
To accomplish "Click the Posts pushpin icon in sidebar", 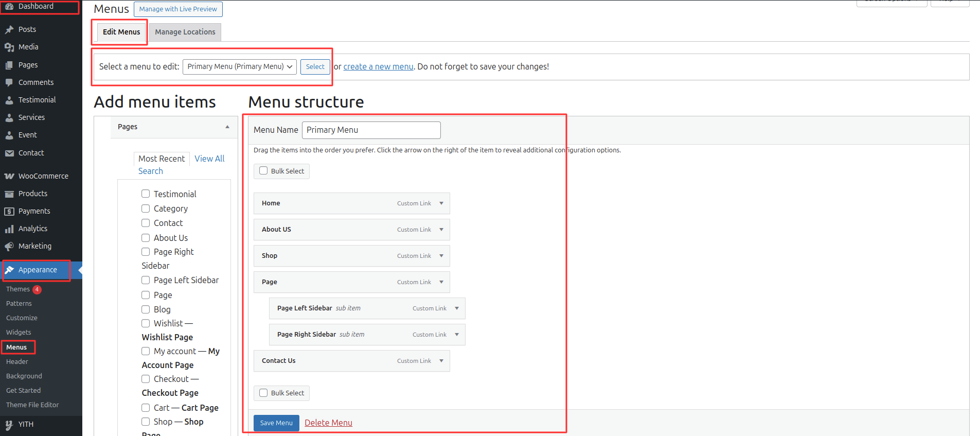I will (x=9, y=30).
